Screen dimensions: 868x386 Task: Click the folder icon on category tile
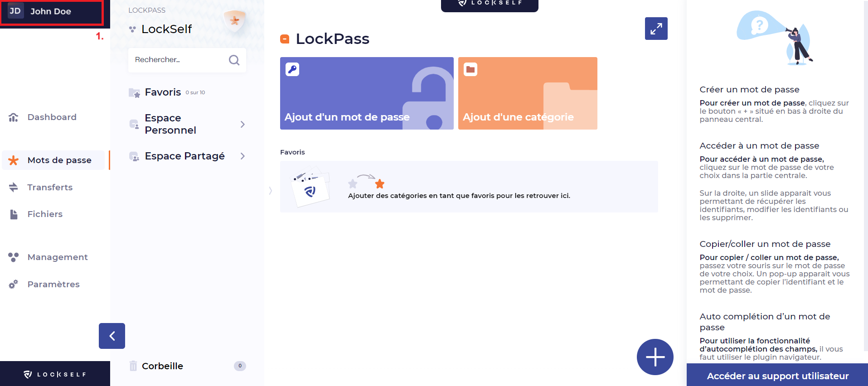470,69
